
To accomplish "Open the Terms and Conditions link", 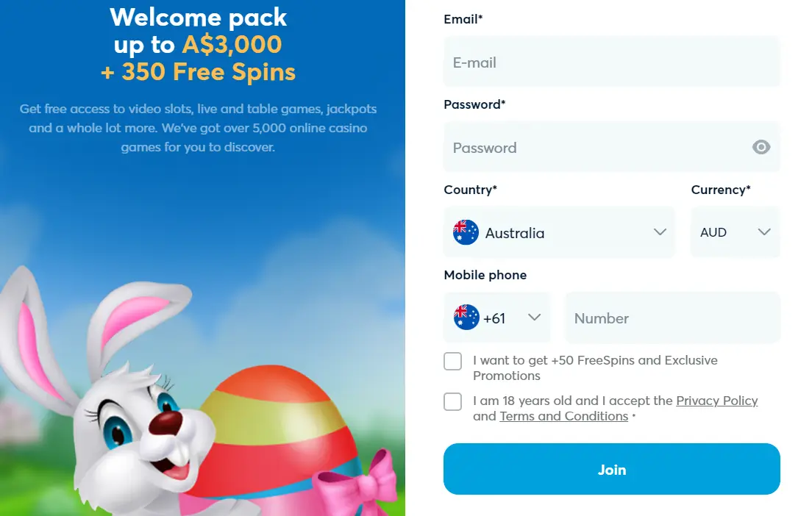I will (x=564, y=416).
